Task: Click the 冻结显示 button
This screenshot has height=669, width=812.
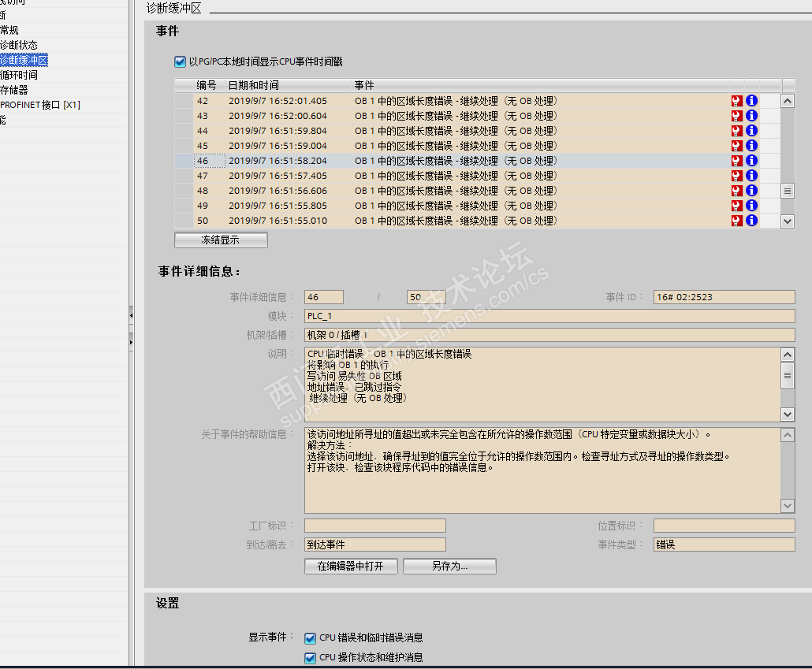Action: point(221,240)
